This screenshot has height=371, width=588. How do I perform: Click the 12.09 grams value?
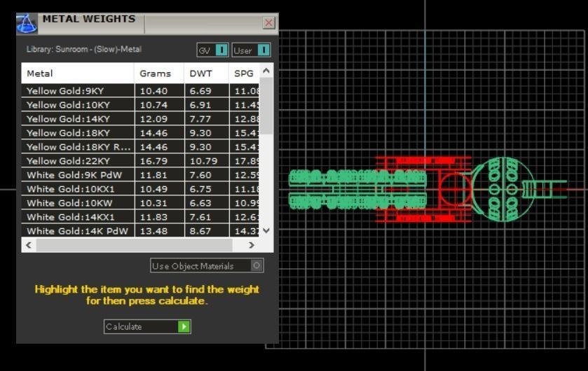tap(153, 119)
